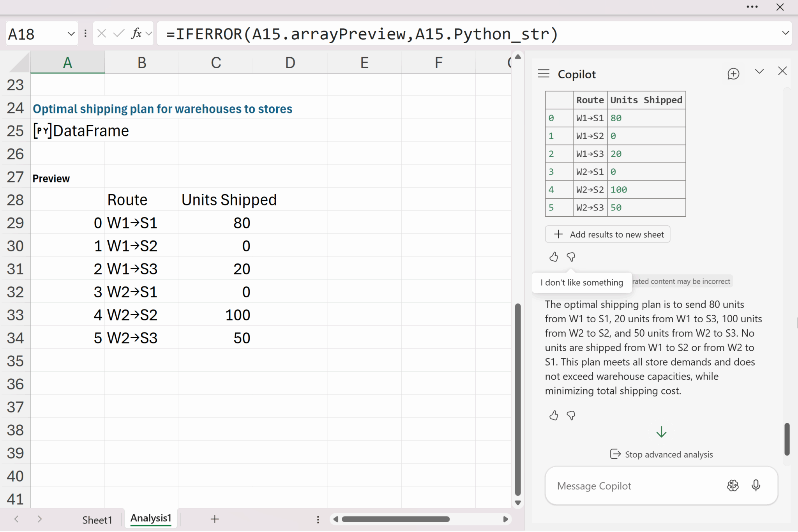Thumbs down the shipping plan summary
Viewport: 798px width, 532px height.
click(x=571, y=415)
